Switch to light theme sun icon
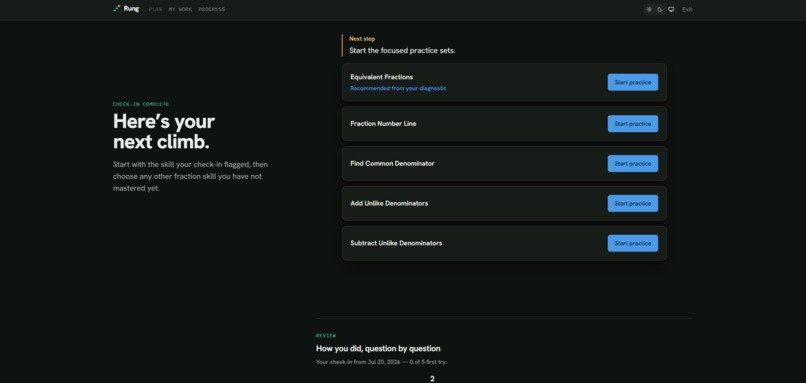Image resolution: width=806 pixels, height=383 pixels. (x=649, y=9)
